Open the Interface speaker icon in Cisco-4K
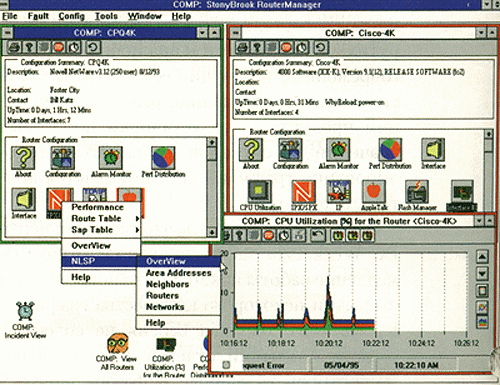Viewport: 500px width, 385px height. (433, 150)
